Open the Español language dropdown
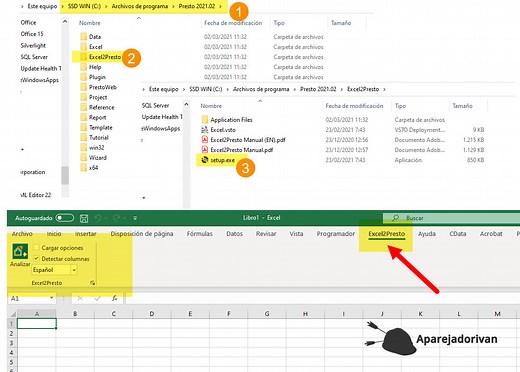Image resolution: width=520 pixels, height=372 pixels. (74, 270)
